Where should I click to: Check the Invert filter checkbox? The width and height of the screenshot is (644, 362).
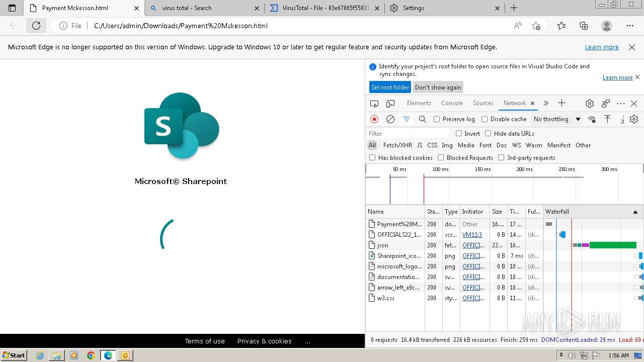[459, 133]
